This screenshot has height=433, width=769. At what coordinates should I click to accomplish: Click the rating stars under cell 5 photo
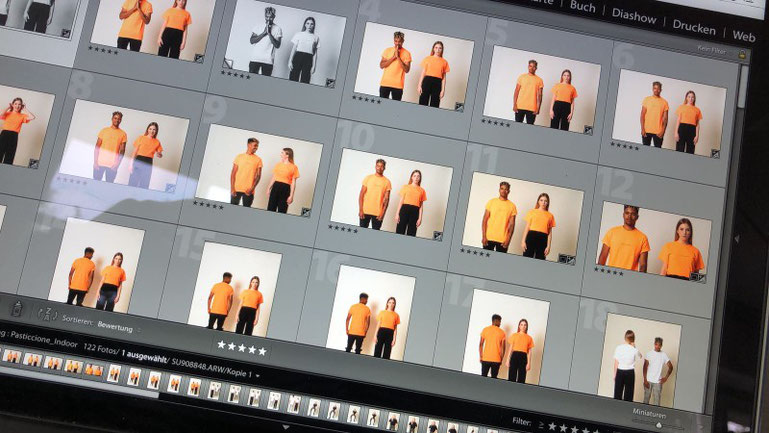[495, 123]
